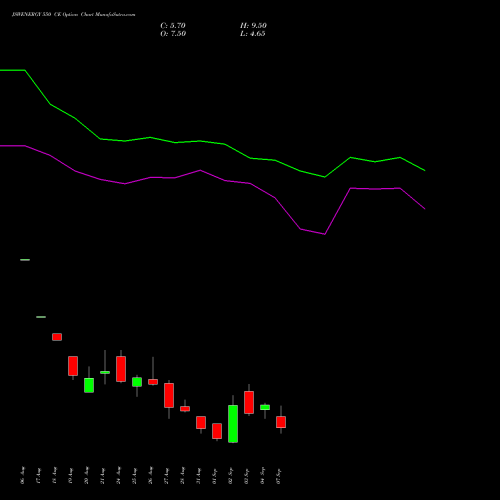Click the 31 Aug date label
Screen dimensions: 500x500
[199, 476]
